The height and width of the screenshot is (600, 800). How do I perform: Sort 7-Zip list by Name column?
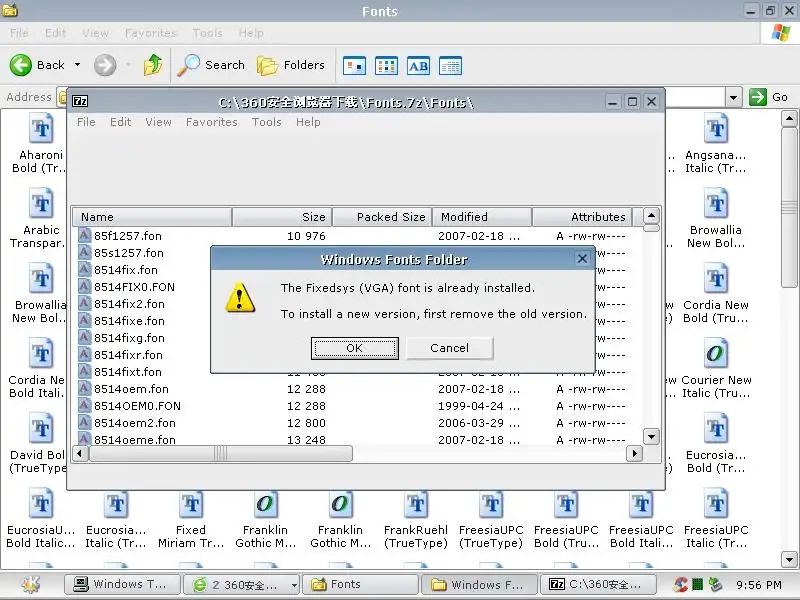point(152,217)
